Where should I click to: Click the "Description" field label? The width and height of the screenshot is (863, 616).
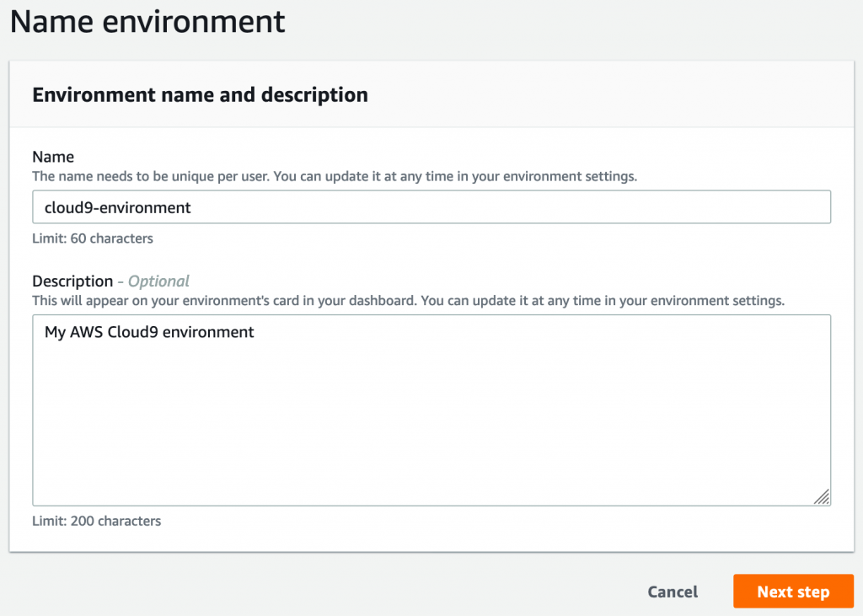(72, 281)
